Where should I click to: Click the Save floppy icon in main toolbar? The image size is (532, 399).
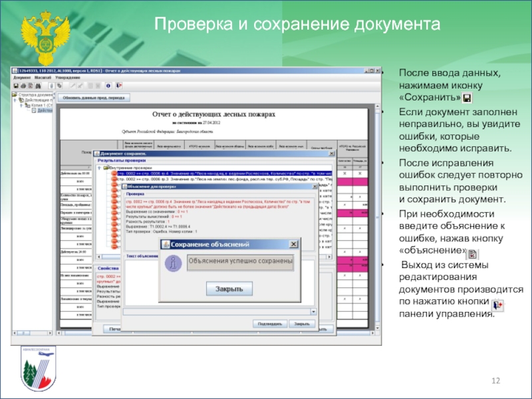click(16, 86)
